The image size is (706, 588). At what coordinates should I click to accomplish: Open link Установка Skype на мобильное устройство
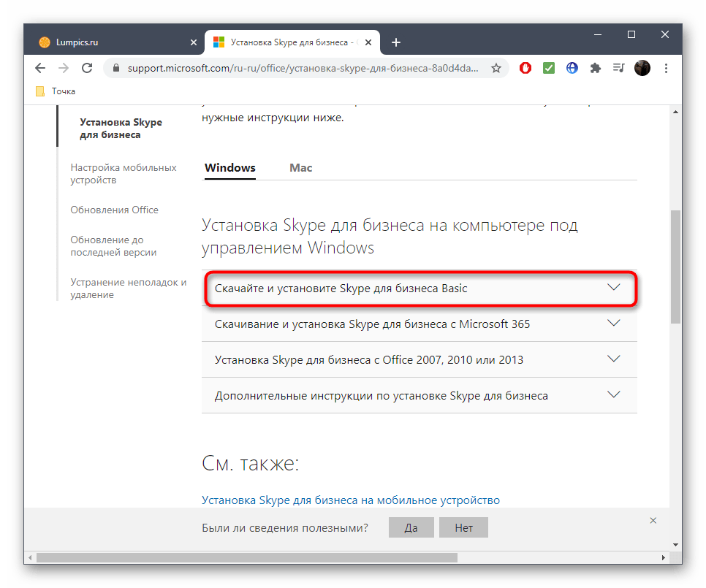(x=351, y=500)
